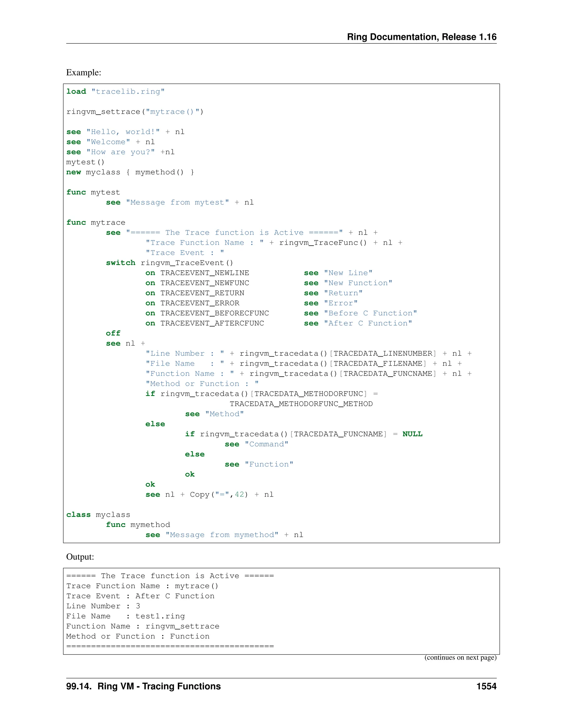The image size is (563, 728).
Task: Click the 'off' keyword ending the switch
Action: (113, 333)
